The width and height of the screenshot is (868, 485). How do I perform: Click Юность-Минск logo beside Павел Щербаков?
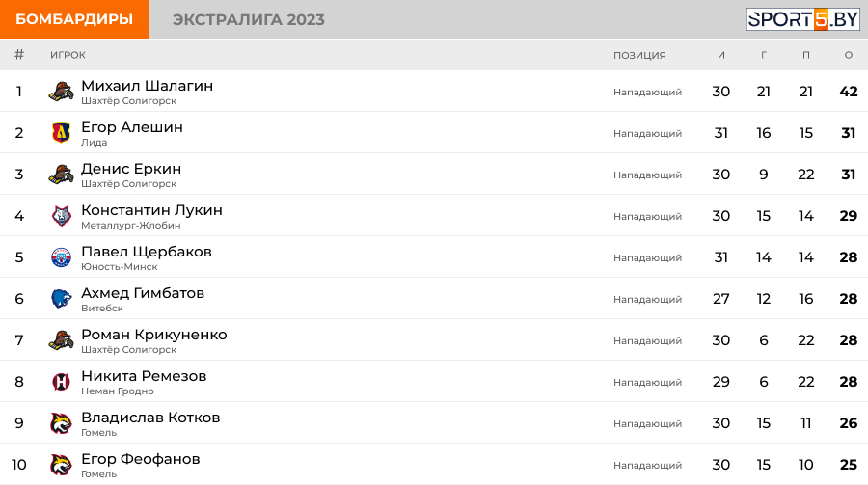pos(61,257)
